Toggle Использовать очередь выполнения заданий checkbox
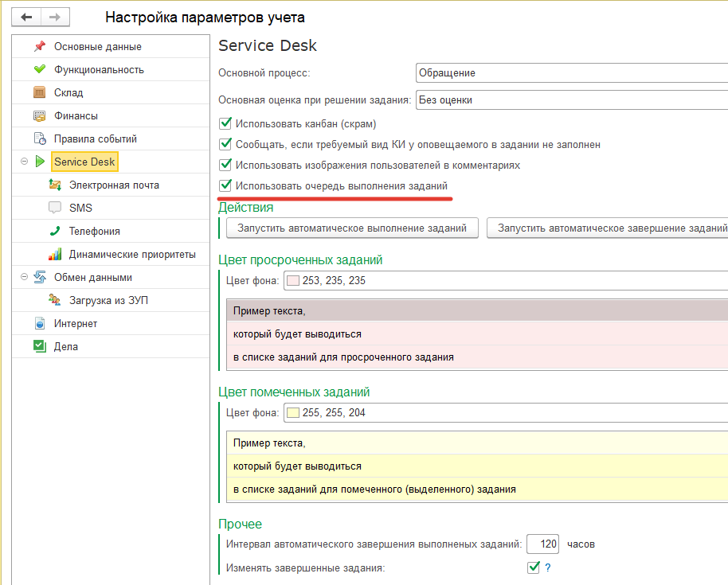The height and width of the screenshot is (585, 728). [225, 186]
